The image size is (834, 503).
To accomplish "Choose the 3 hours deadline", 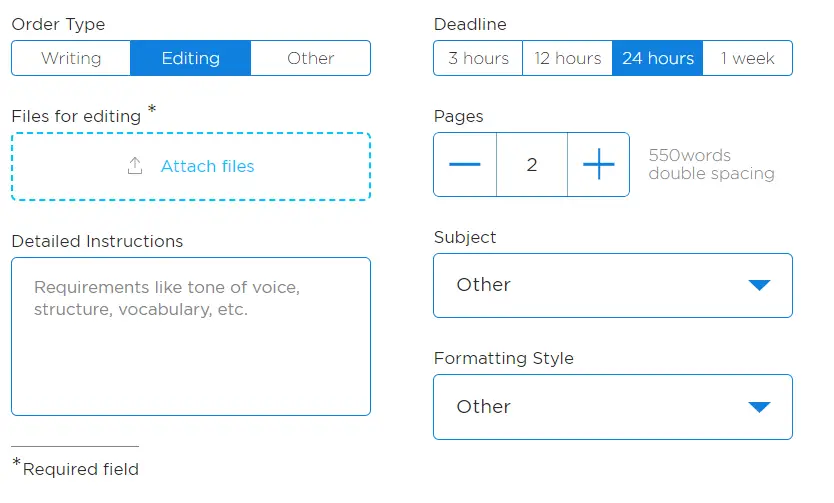I will [x=478, y=58].
